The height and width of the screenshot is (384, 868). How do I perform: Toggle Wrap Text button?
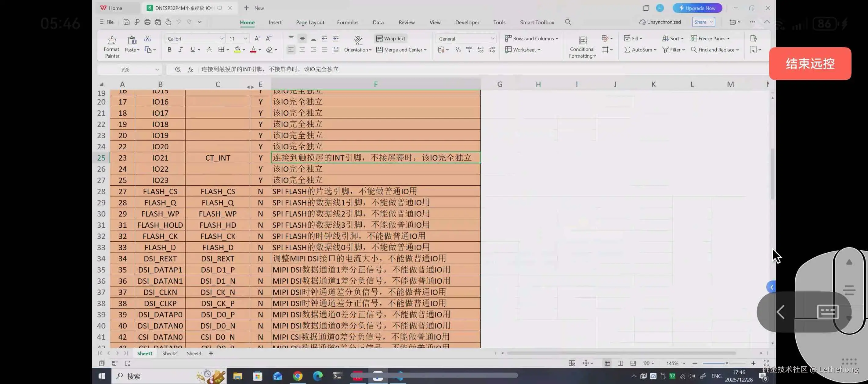(x=391, y=39)
